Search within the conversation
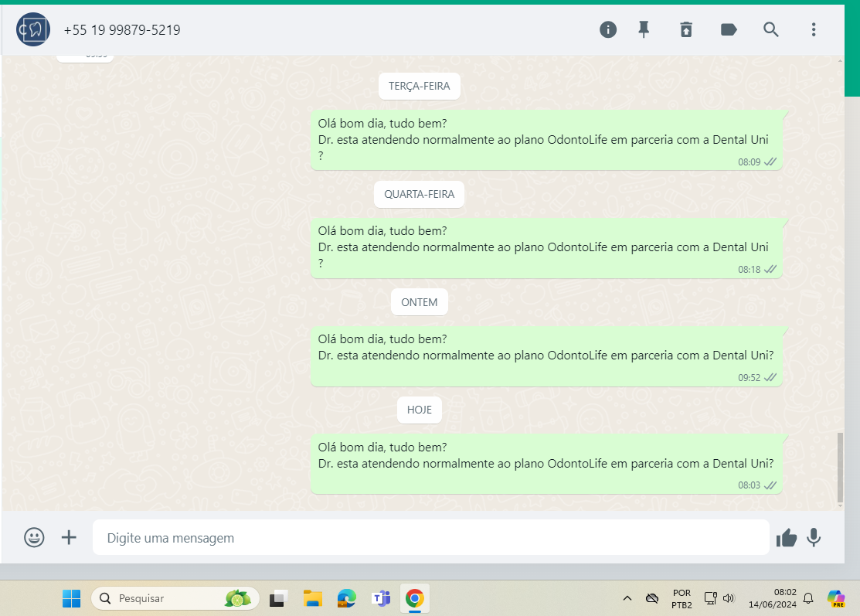860x616 pixels. pos(770,29)
